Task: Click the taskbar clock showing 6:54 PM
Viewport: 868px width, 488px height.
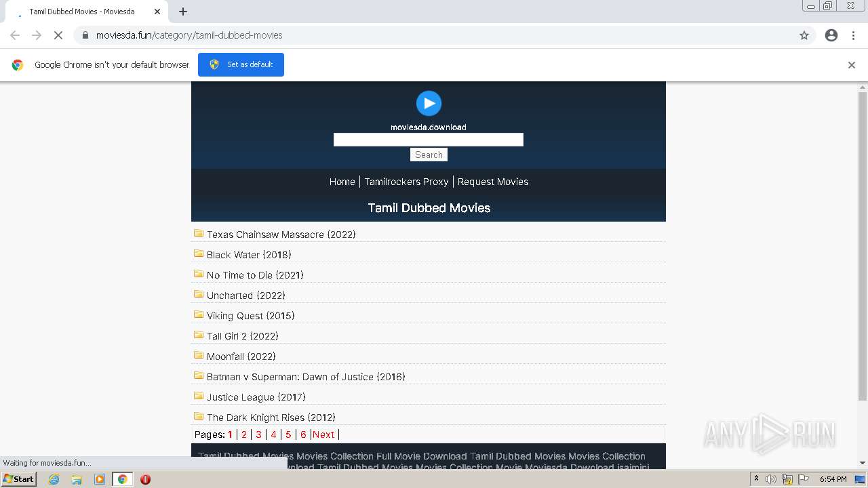Action: click(x=833, y=479)
